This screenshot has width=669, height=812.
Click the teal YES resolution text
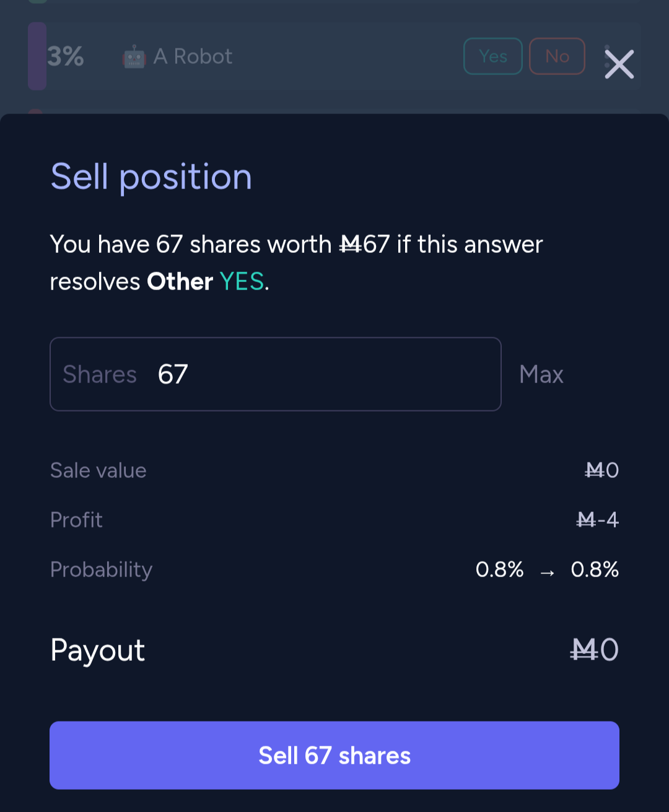242,281
